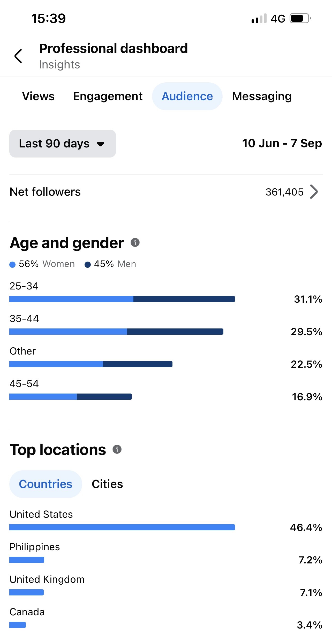Switch locations view to Cities
Image resolution: width=332 pixels, height=644 pixels.
point(107,484)
